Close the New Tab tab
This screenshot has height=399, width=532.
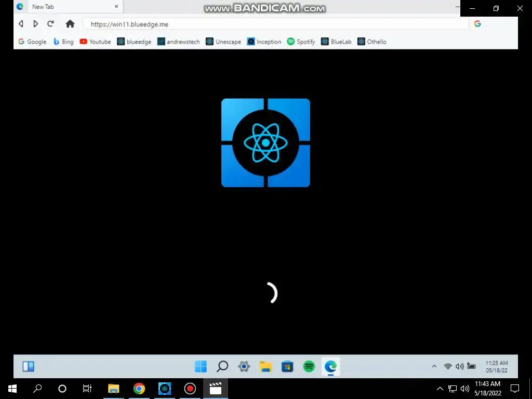click(x=116, y=6)
